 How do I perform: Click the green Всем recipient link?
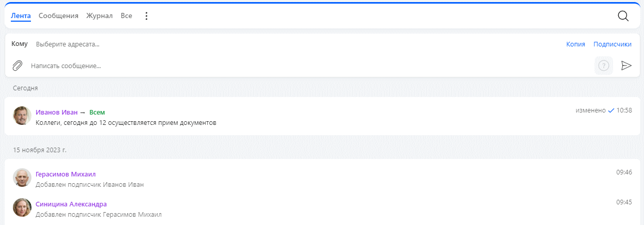pyautogui.click(x=97, y=112)
